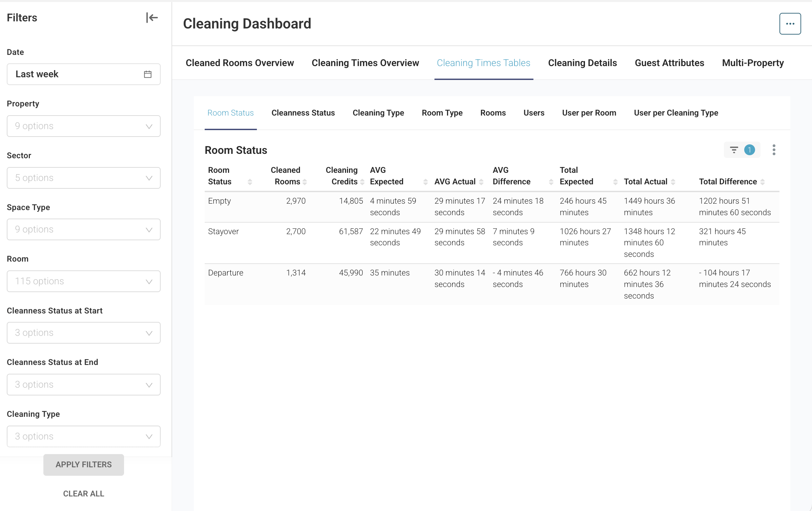Sort table by Room Status column
Viewport: 812px width, 511px height.
click(x=250, y=182)
